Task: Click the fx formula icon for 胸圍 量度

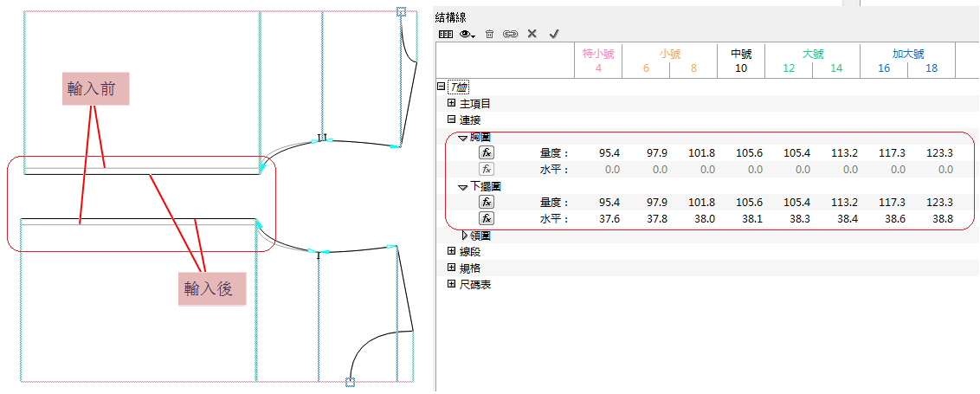Action: 487,153
